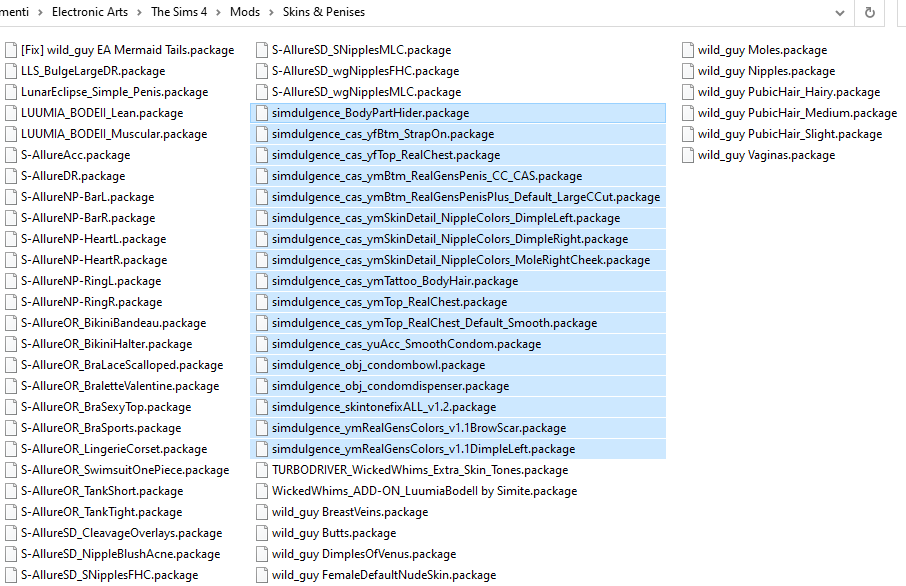The image size is (906, 586).
Task: Select wild_guy DimplesOfVenus.package file name
Action: click(364, 554)
